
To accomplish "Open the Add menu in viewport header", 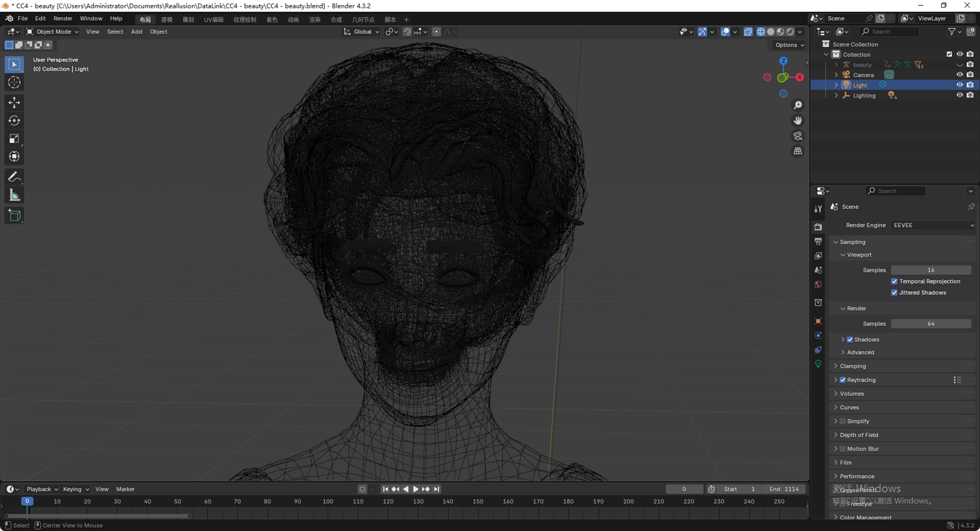I will coord(136,32).
